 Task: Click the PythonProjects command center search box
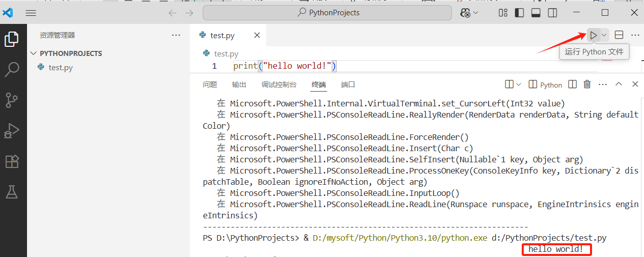327,13
